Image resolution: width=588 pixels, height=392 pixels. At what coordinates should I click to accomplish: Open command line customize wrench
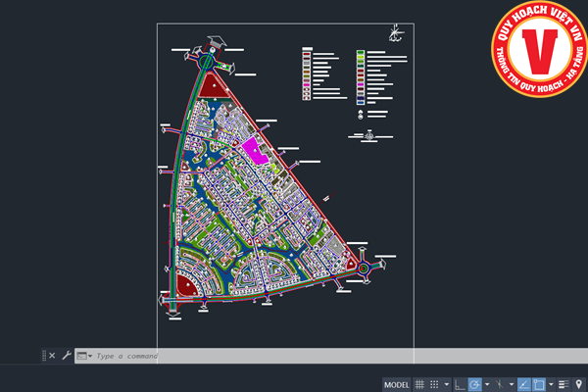tap(66, 356)
